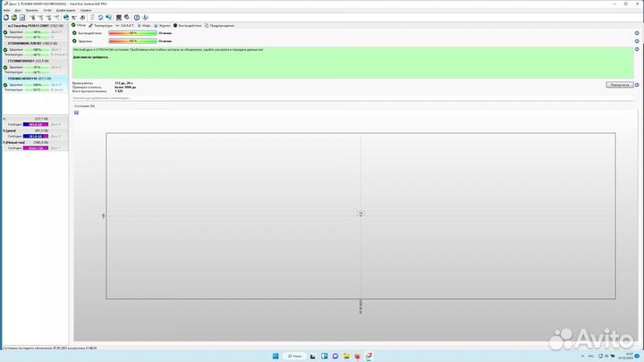Click the globe icon in the toolbar
644x362 pixels.
pyautogui.click(x=66, y=17)
